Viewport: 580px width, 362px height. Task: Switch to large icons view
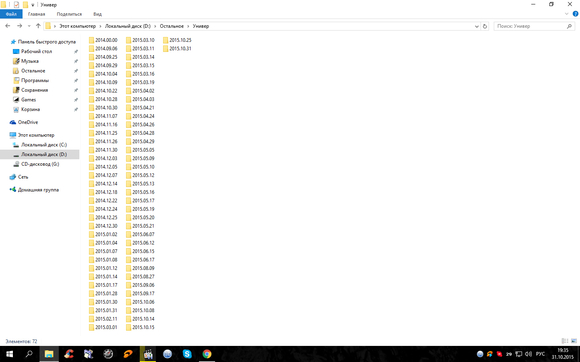point(574,341)
